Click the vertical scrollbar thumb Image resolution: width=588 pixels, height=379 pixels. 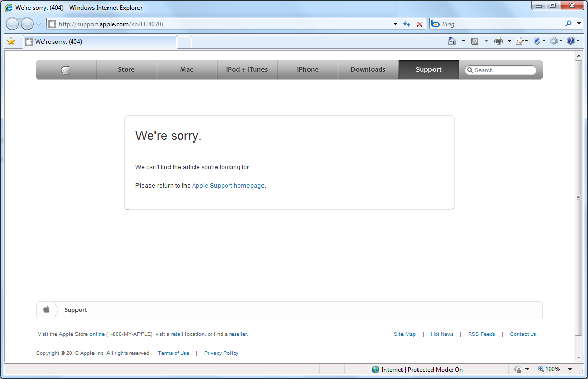click(x=579, y=198)
